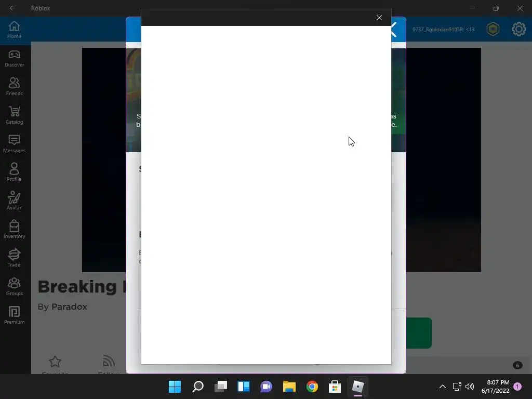
Task: Click the Roblox taskbar icon
Action: (x=357, y=387)
